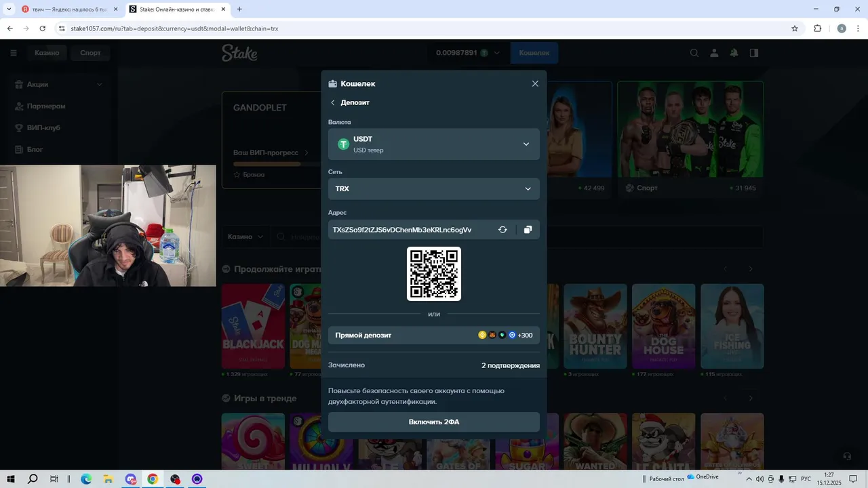This screenshot has height=488, width=868.
Task: Open the Stake hamburger side menu
Action: pos(13,53)
